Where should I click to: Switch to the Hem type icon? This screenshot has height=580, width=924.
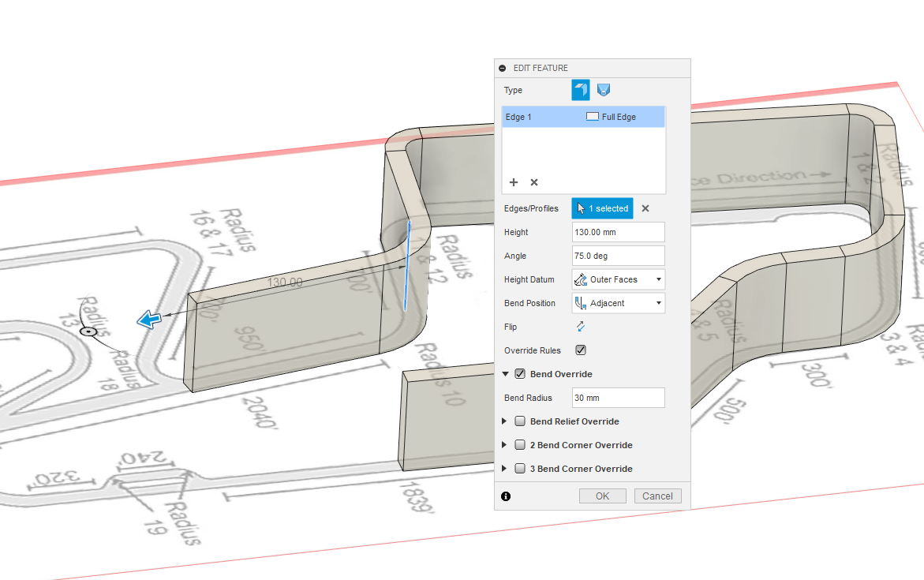click(x=603, y=89)
